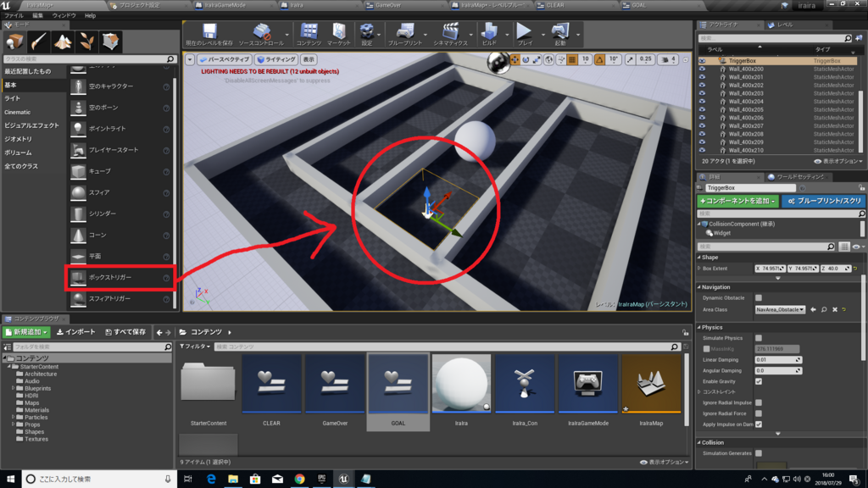Choose the Box Trigger actor entry
Image resolution: width=868 pixels, height=488 pixels.
120,277
